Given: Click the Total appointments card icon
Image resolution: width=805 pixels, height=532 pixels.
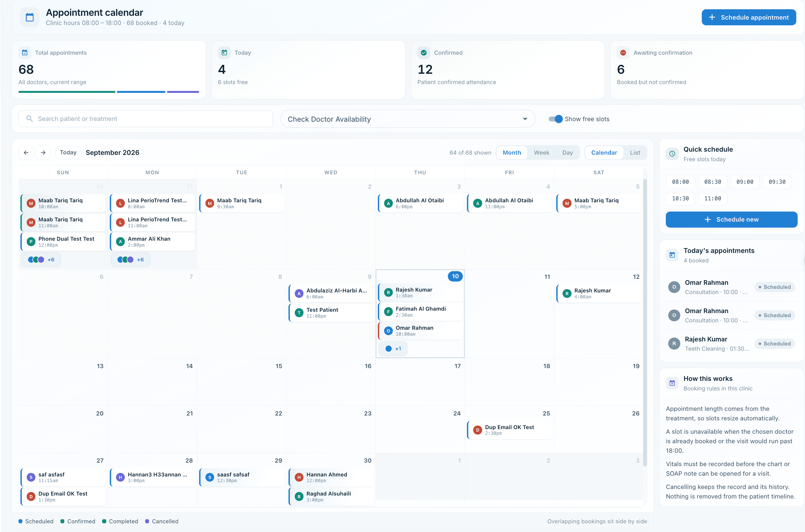Looking at the screenshot, I should click(x=25, y=53).
